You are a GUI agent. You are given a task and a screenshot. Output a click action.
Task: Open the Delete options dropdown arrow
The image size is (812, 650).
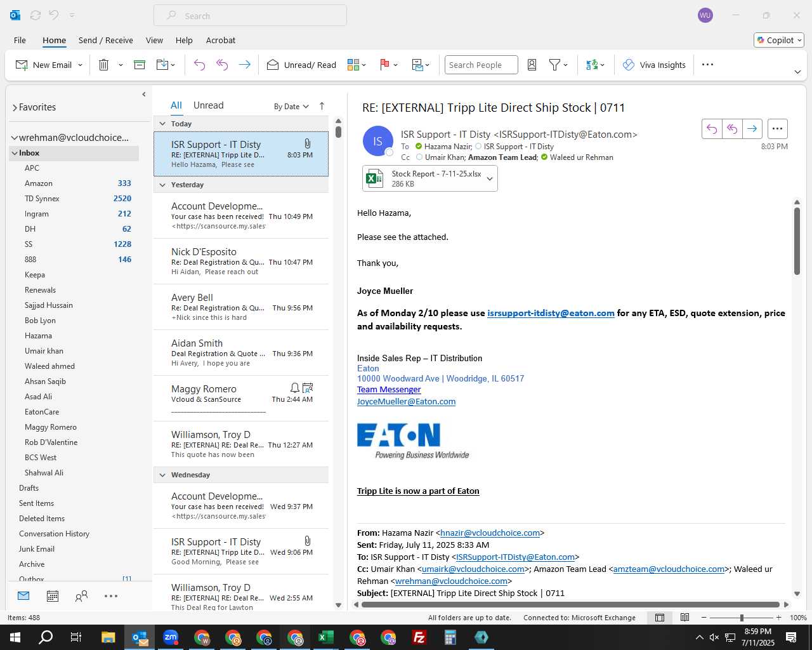coord(121,65)
